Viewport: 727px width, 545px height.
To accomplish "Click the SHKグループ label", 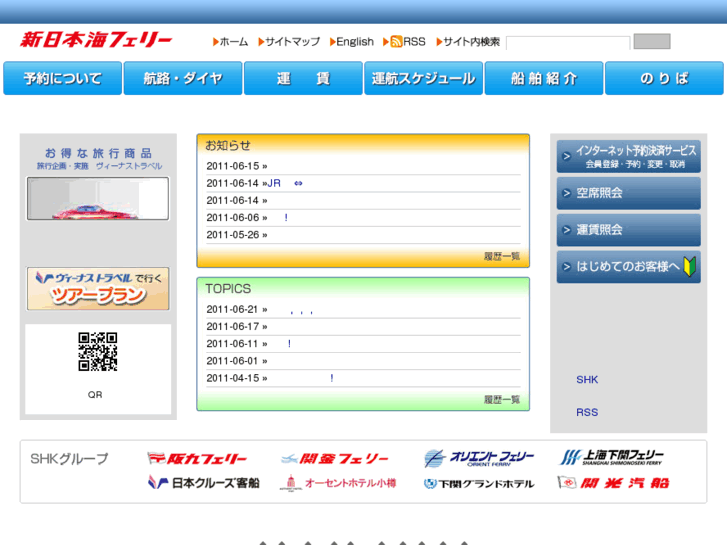I will coord(69,459).
